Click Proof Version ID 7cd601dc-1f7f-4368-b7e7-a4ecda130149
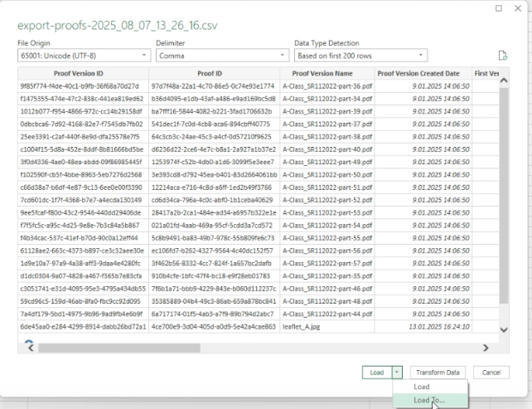This screenshot has width=532, height=409. (83, 200)
